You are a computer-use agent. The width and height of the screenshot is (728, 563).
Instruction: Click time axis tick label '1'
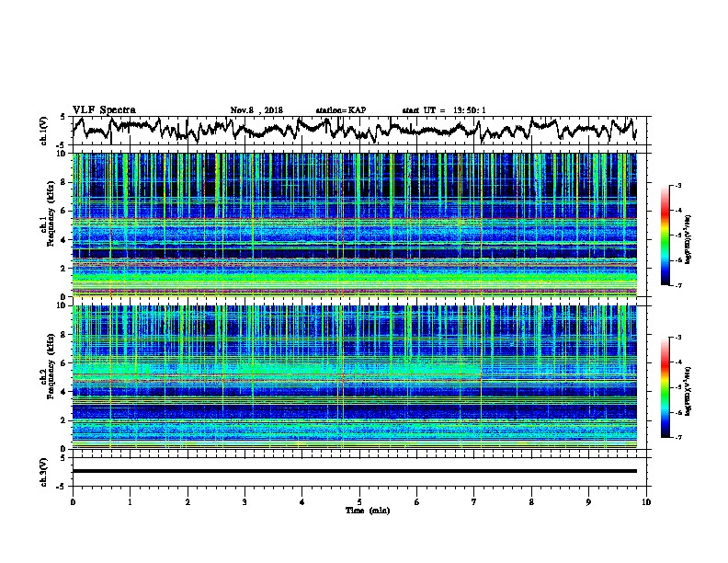(x=130, y=502)
